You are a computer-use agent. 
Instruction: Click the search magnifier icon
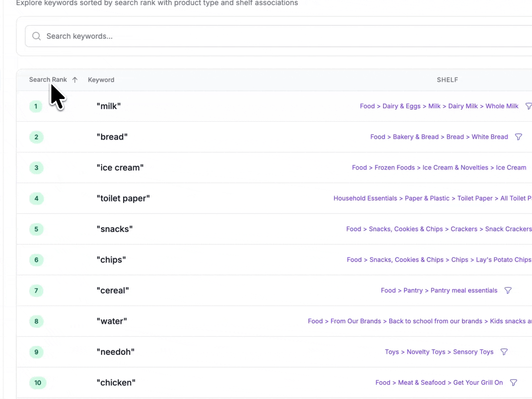click(x=36, y=36)
